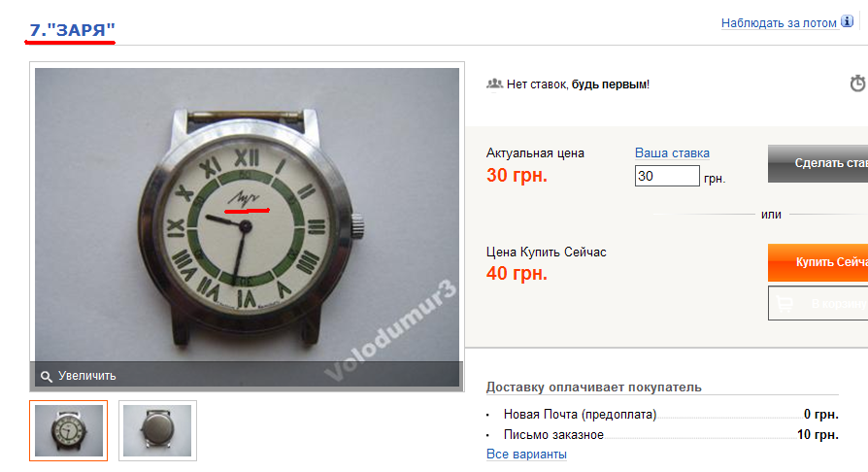Image resolution: width=868 pixels, height=472 pixels.
Task: Click the Сделать ставку button
Action: (818, 163)
